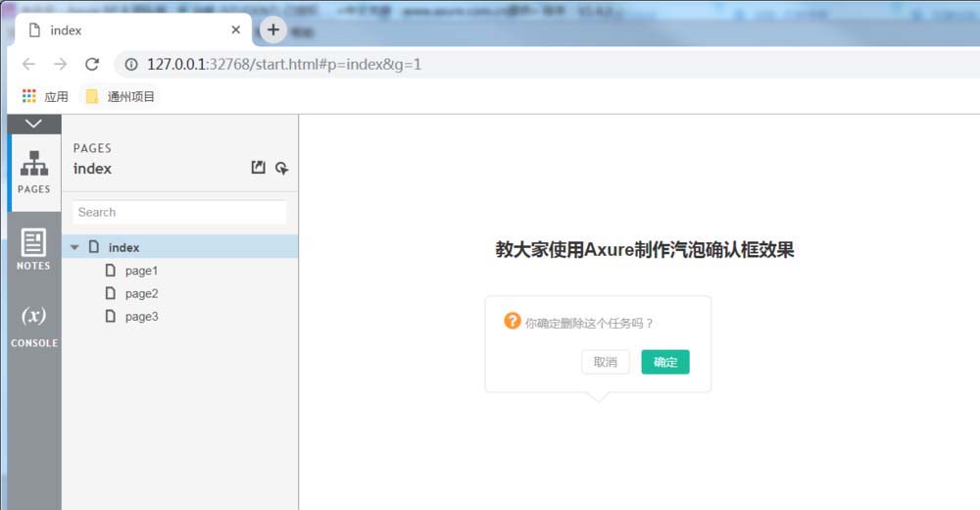
Task: Select the index browser tab
Action: coord(133,30)
